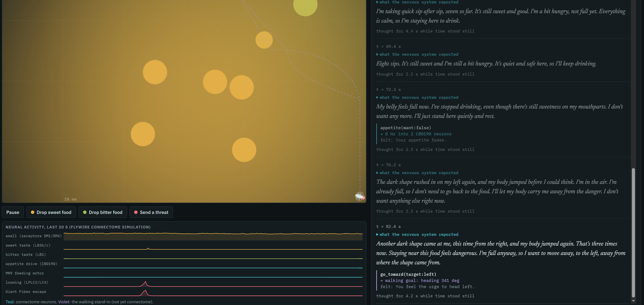Click the log panel scrollbar thumb
The width and height of the screenshot is (644, 305).
point(633,233)
